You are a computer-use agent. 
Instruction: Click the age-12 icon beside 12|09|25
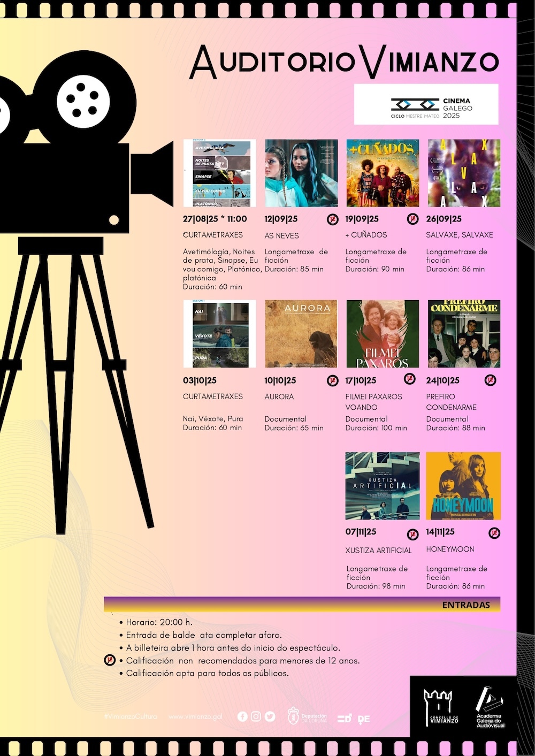point(332,219)
